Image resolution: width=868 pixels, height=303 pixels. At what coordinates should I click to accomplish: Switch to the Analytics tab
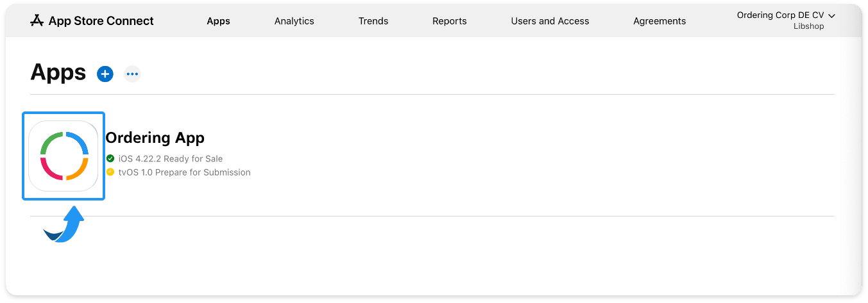(294, 21)
